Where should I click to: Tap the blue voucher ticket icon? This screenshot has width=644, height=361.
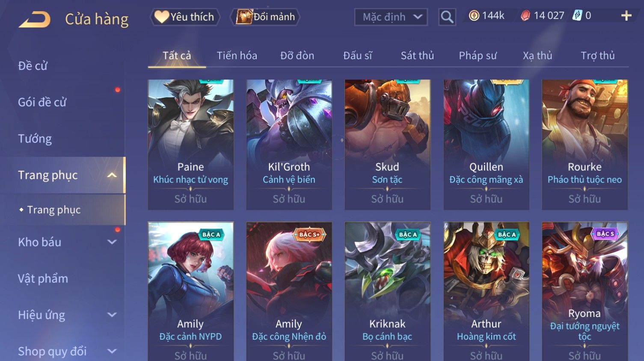point(577,16)
